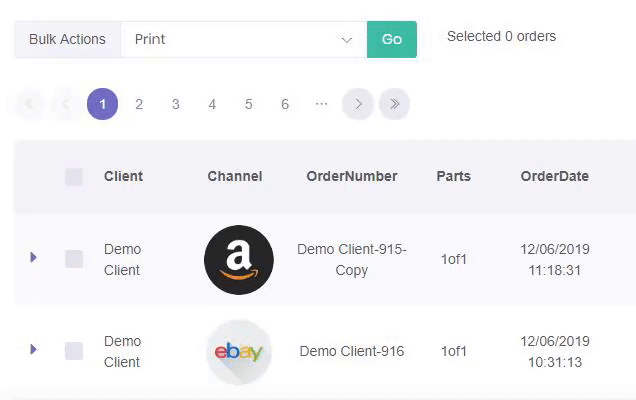The width and height of the screenshot is (636, 400).
Task: Expand the Demo Client-915-Copy order row
Action: (x=34, y=258)
